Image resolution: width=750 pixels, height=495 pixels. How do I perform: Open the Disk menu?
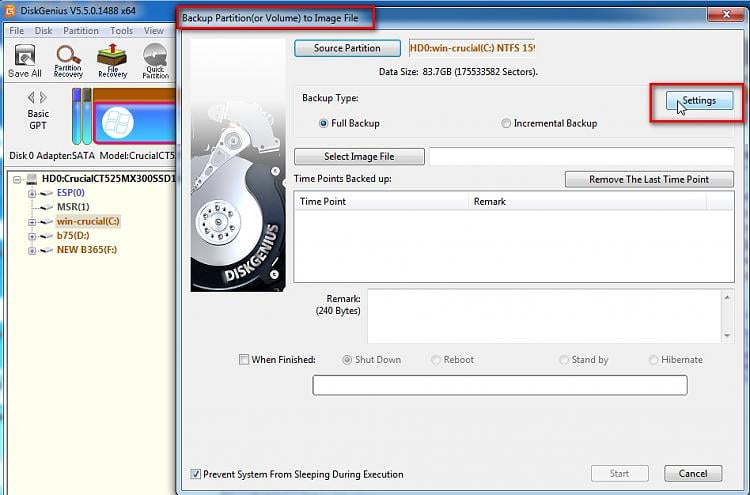coord(44,31)
